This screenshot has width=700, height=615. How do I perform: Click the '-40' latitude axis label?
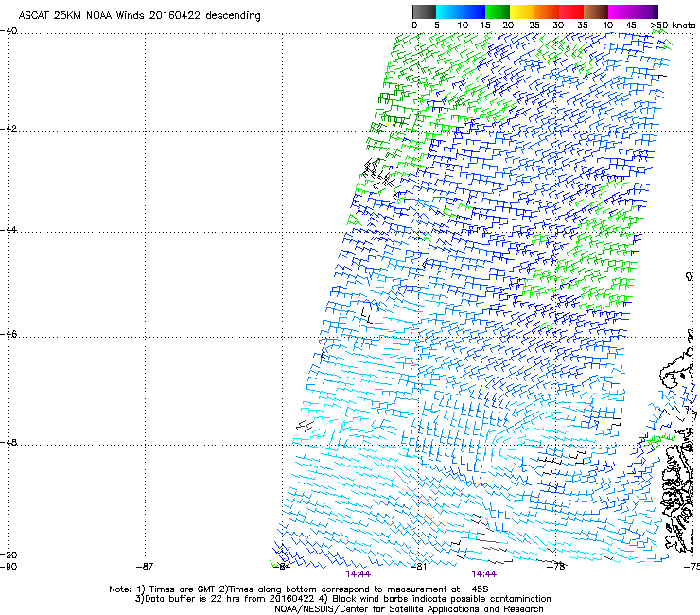pyautogui.click(x=9, y=31)
